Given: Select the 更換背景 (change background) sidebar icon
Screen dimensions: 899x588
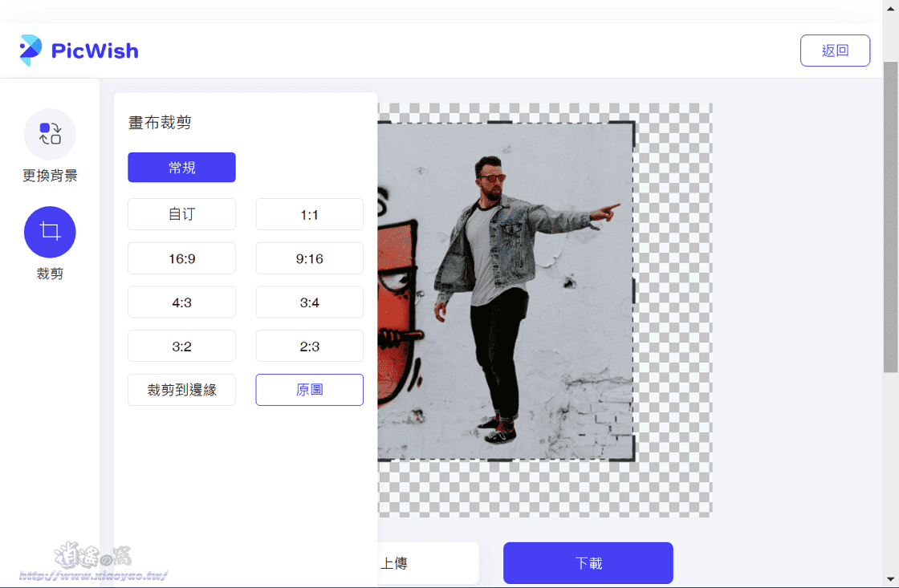Looking at the screenshot, I should [50, 134].
